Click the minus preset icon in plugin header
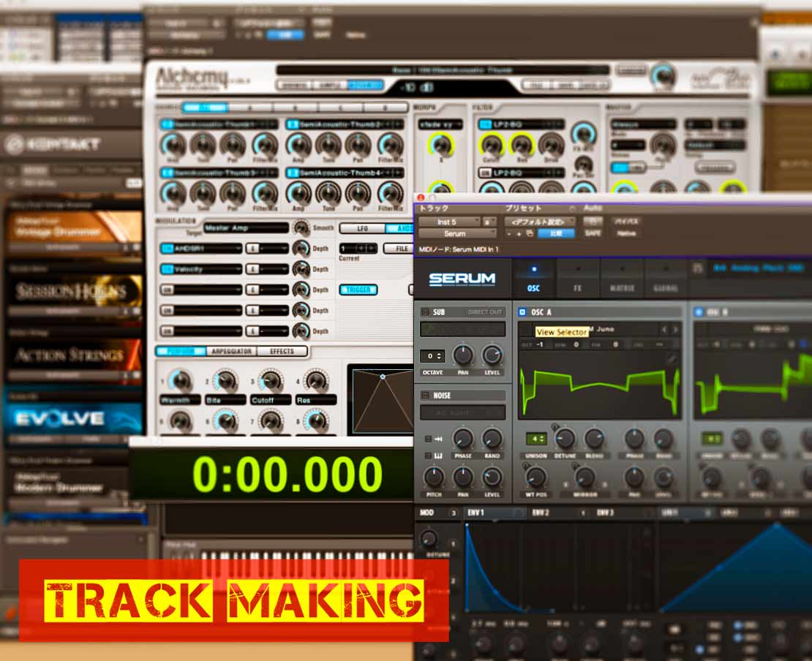The width and height of the screenshot is (812, 661). click(509, 234)
